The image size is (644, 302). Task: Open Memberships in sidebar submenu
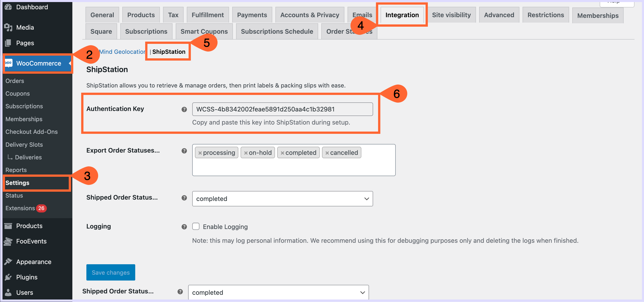(24, 119)
